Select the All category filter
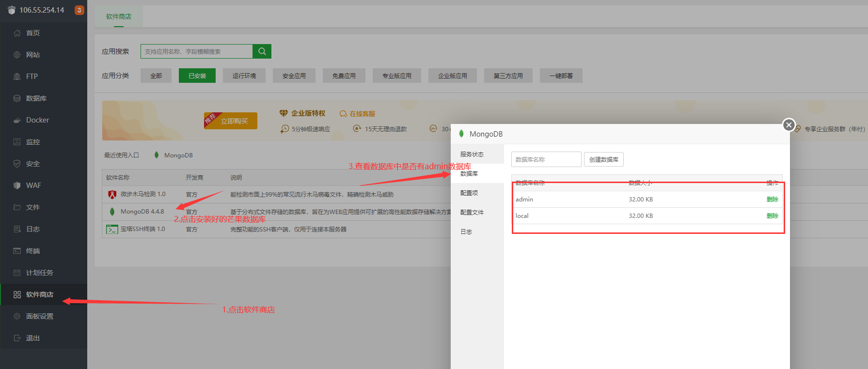Viewport: 868px width, 369px height. coord(156,76)
